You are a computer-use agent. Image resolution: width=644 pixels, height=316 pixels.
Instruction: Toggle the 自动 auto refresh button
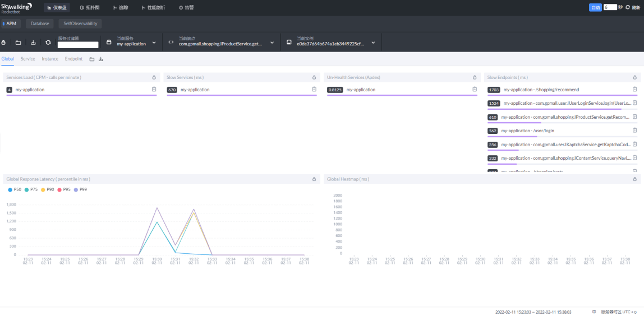[595, 7]
